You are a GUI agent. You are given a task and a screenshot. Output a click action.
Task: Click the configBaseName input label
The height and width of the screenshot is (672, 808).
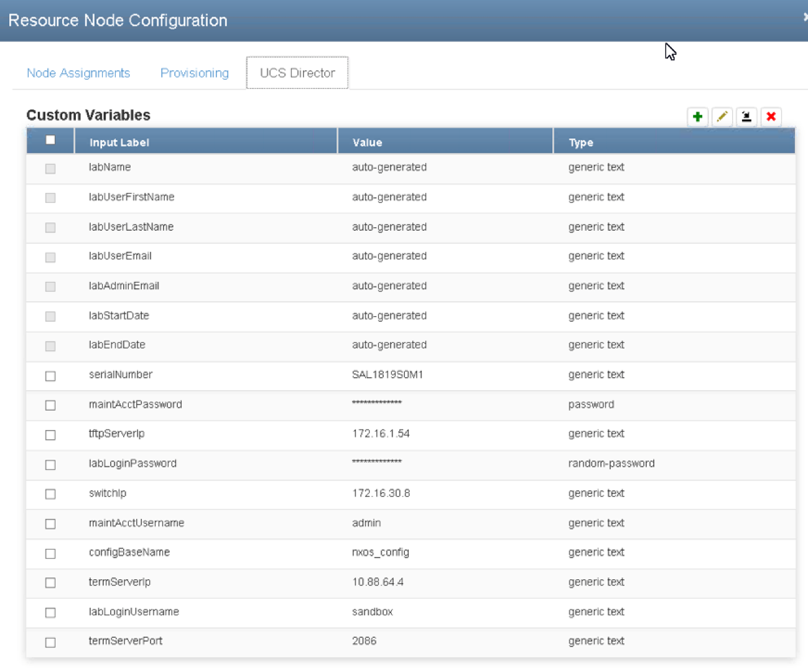point(129,553)
